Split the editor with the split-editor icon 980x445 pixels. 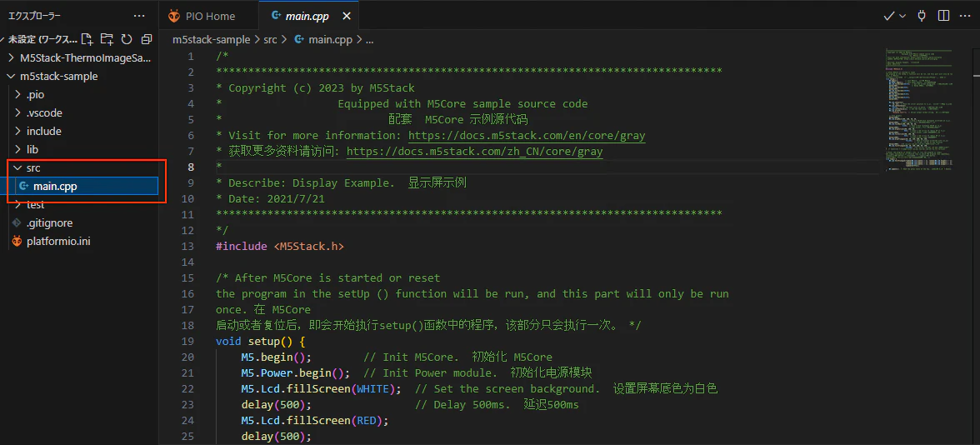click(x=943, y=16)
